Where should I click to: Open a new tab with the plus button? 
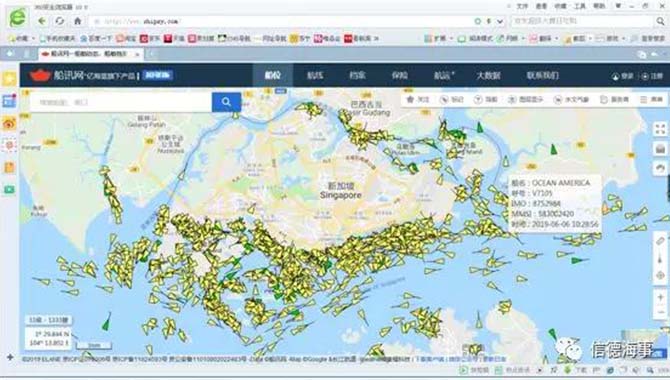click(x=151, y=54)
